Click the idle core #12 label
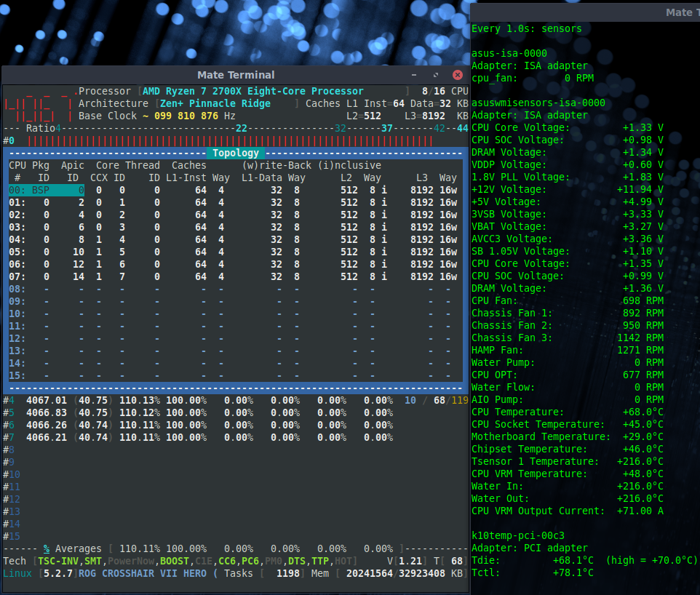The image size is (700, 595). pyautogui.click(x=12, y=500)
